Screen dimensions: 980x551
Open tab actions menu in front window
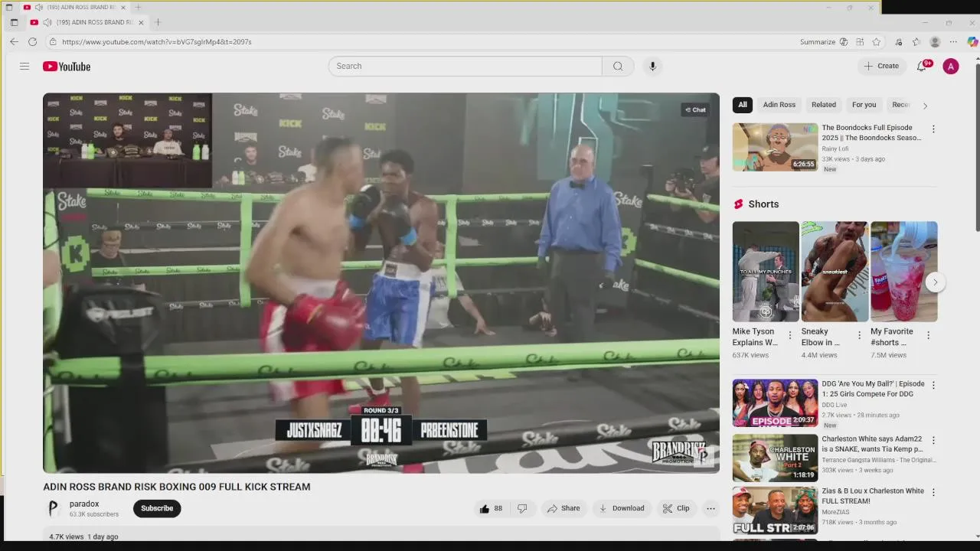pyautogui.click(x=14, y=22)
